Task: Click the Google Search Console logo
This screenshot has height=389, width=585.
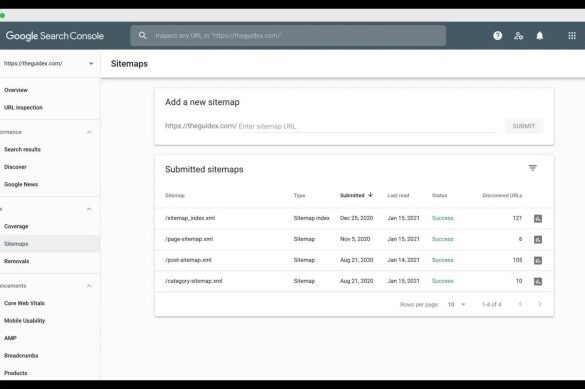Action: 54,36
